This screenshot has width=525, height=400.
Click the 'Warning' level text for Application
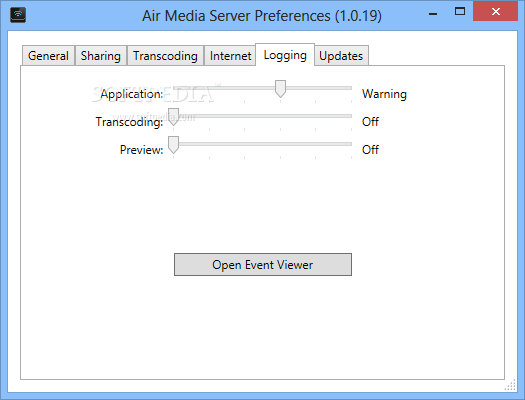[x=384, y=94]
